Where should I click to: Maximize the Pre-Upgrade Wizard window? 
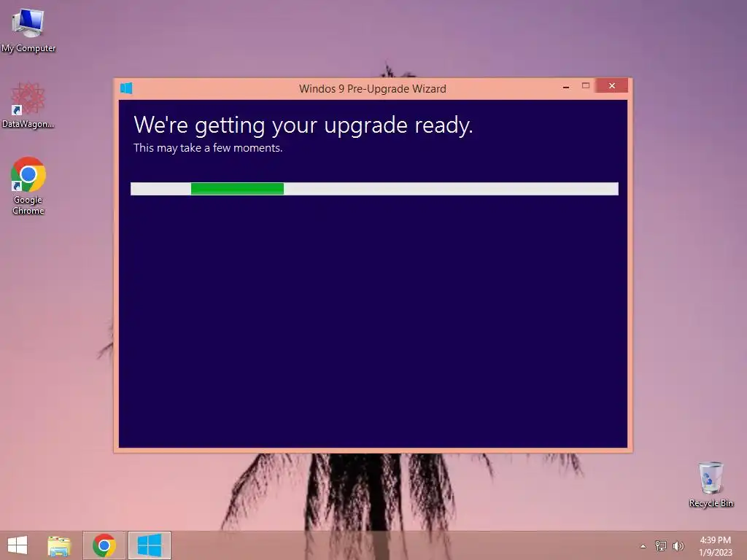click(586, 86)
